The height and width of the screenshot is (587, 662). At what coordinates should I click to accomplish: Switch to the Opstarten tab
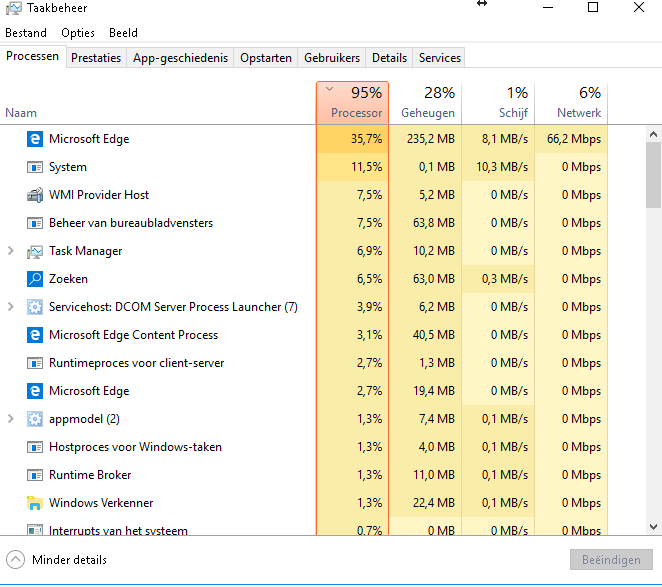click(266, 58)
